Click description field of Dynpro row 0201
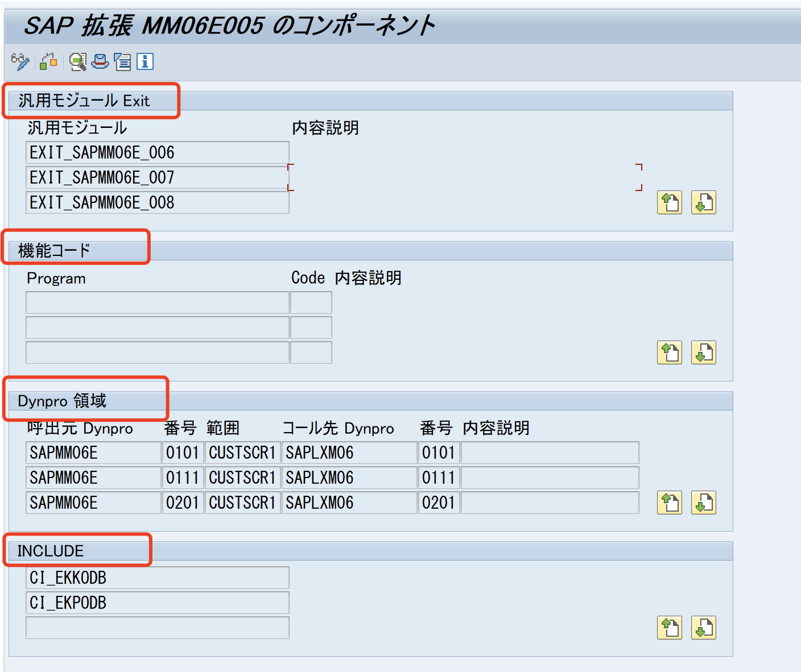This screenshot has width=801, height=672. (550, 503)
